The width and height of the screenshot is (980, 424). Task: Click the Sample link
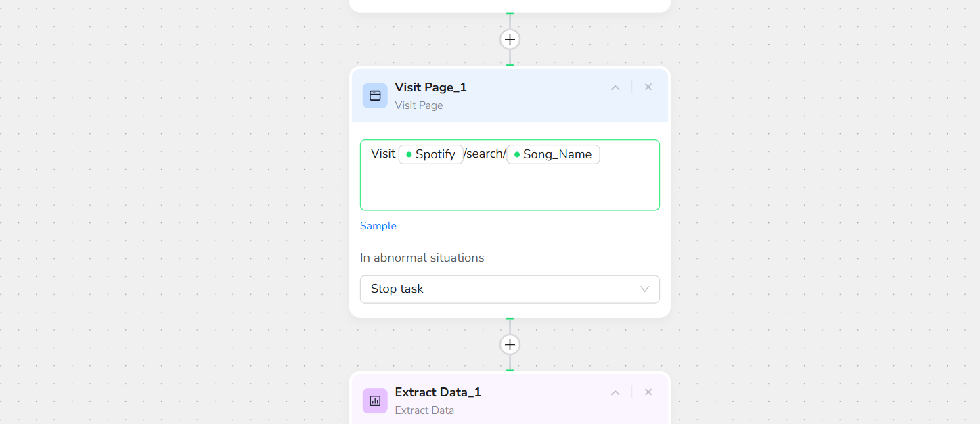pyautogui.click(x=378, y=226)
